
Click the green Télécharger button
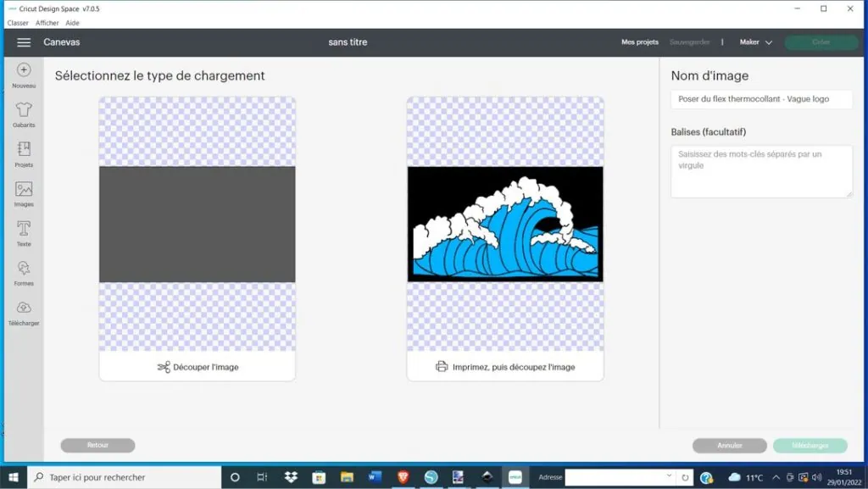click(810, 445)
